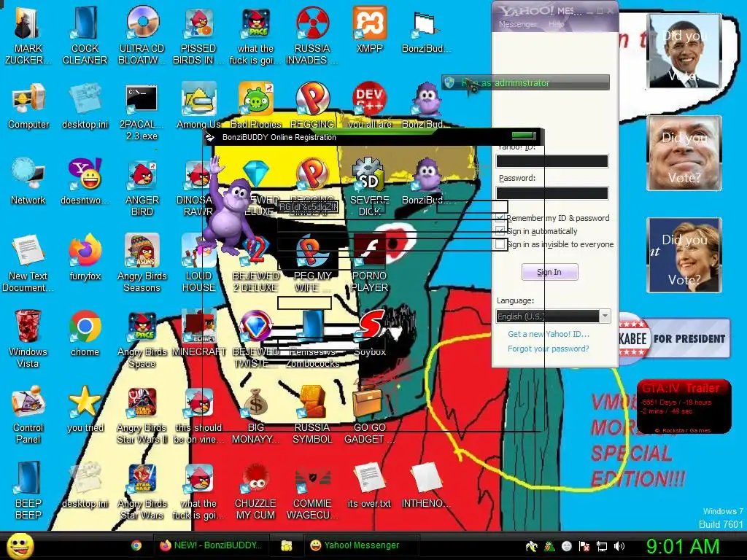Launch the BEEP BEEP desktop shortcut
Viewport: 747px width, 560px height.
28,491
